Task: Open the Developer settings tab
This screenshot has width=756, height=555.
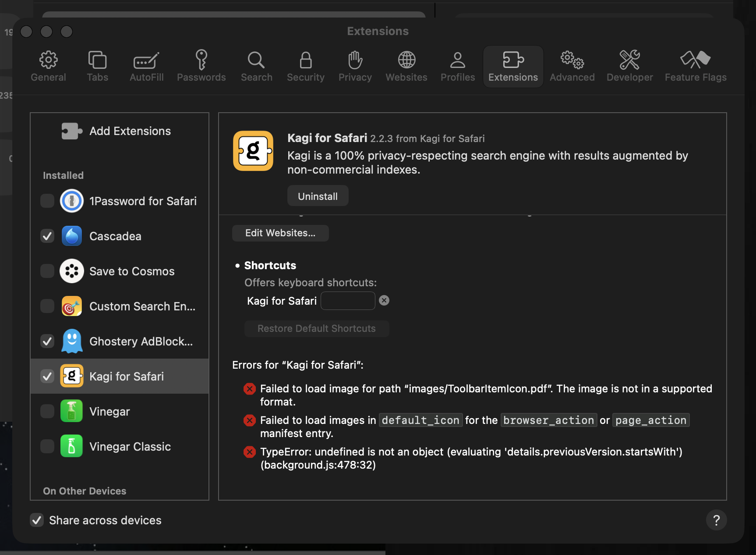Action: click(x=630, y=66)
